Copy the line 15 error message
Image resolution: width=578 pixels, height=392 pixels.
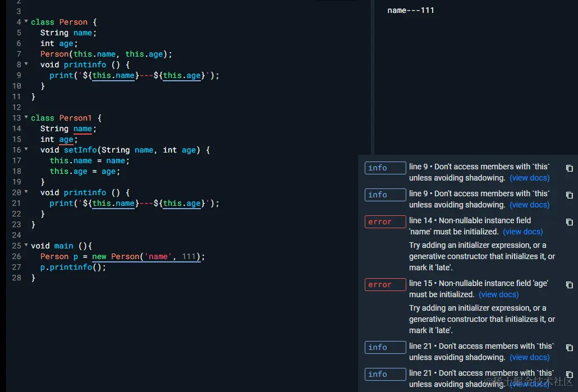(x=569, y=285)
